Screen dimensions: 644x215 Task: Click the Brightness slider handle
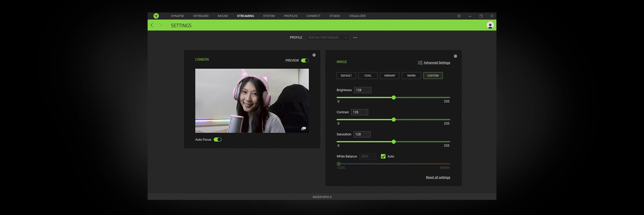coord(394,97)
